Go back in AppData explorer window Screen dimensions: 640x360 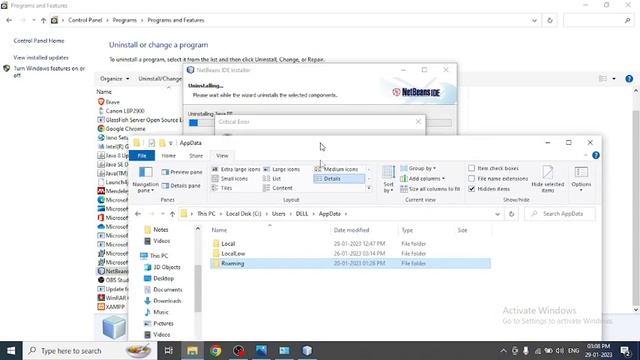coord(138,214)
